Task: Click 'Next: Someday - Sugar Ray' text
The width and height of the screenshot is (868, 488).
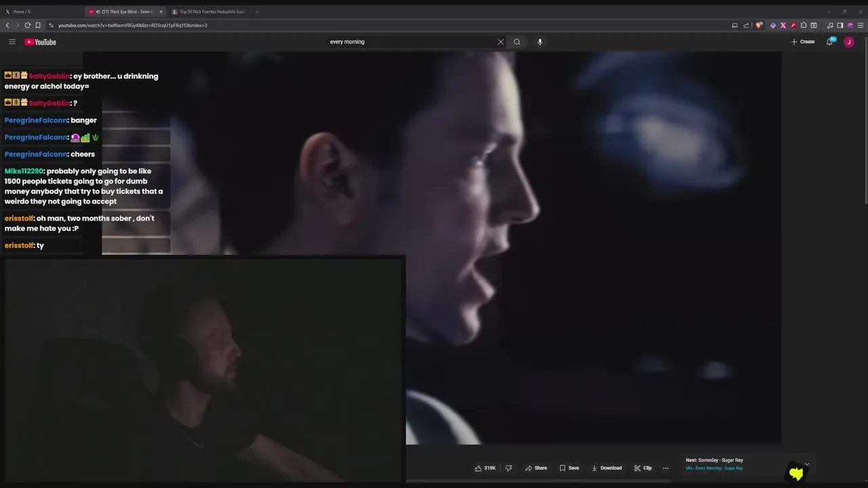Action: coord(714,460)
